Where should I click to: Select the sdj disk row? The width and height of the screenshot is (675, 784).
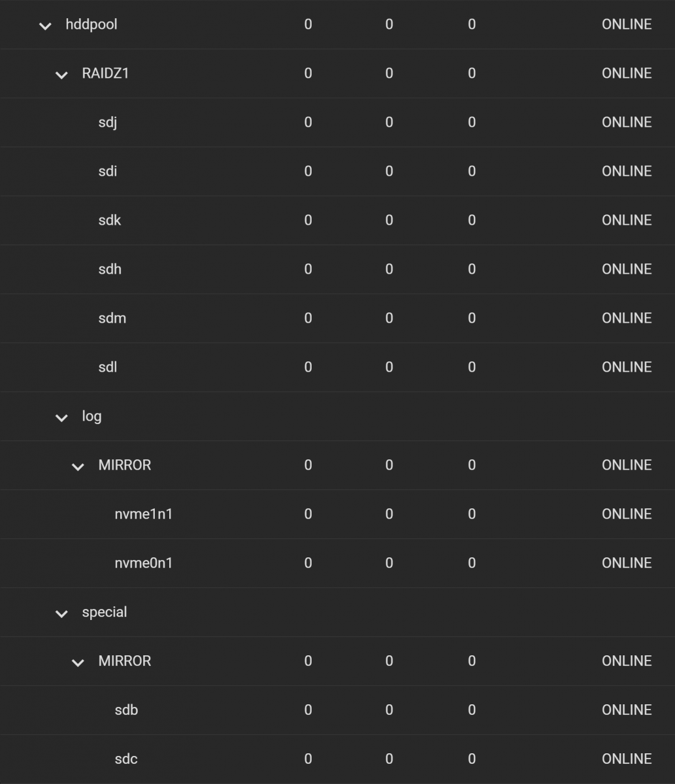pos(337,122)
